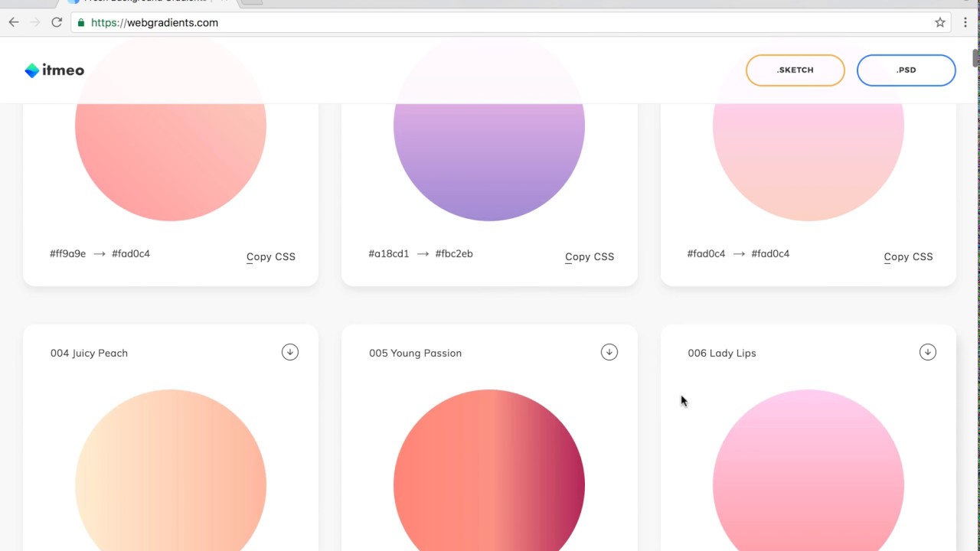Click the purple #a18cd1 gradient circle
980x551 pixels.
coord(489,162)
